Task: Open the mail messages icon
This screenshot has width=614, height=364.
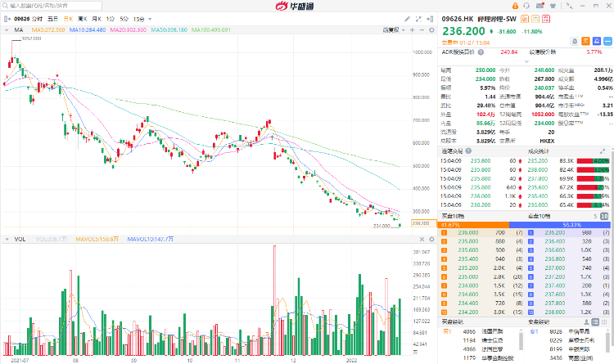Action: click(540, 6)
